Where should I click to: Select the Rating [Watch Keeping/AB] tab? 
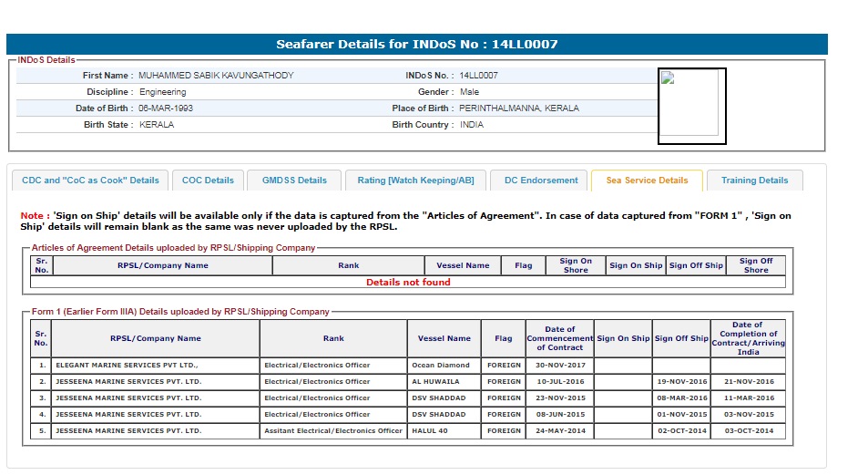pos(415,181)
